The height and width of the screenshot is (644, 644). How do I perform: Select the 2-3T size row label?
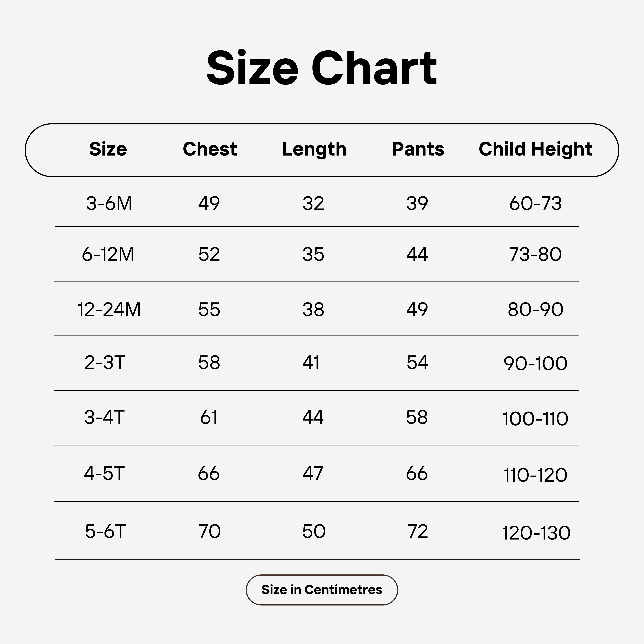pyautogui.click(x=105, y=362)
